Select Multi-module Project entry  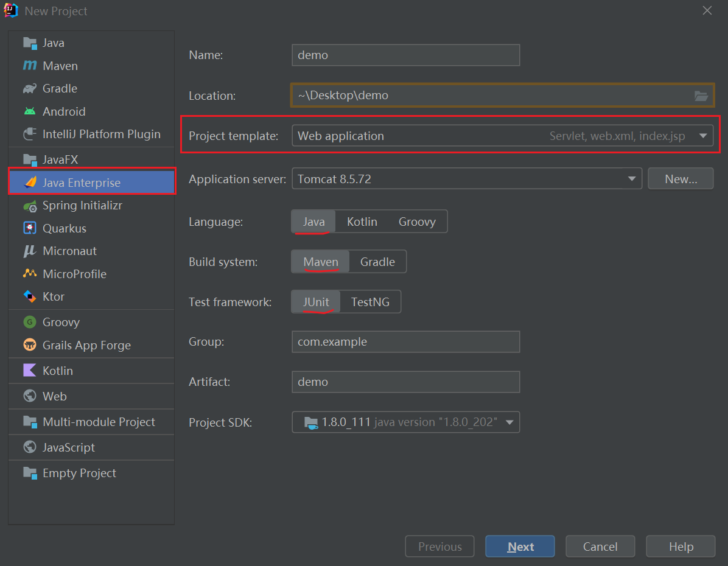[91, 422]
